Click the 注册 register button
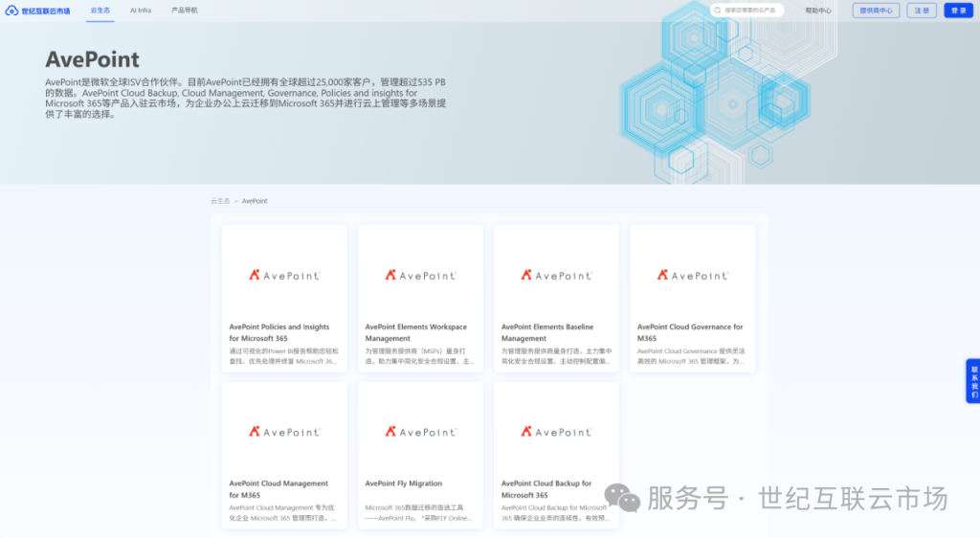The height and width of the screenshot is (538, 980). tap(922, 11)
